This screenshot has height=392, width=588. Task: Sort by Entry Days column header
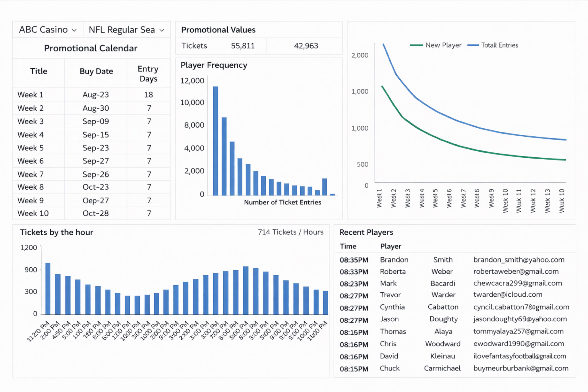tap(148, 74)
